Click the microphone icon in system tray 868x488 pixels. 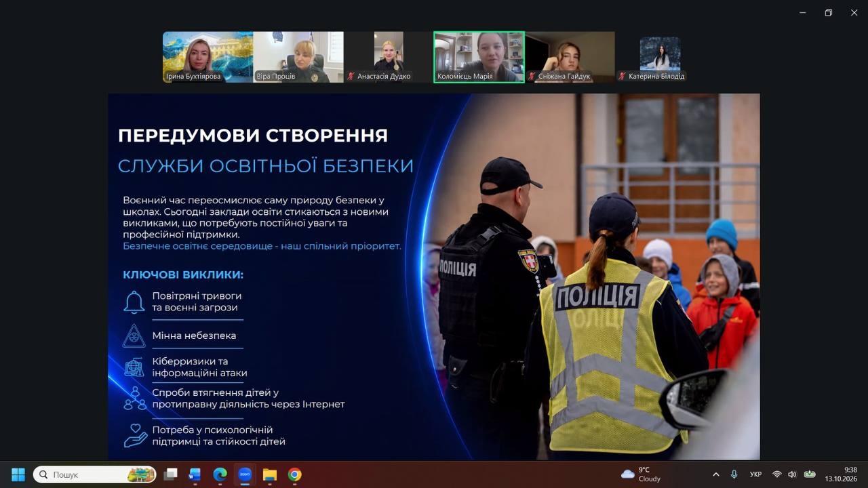[x=734, y=474]
